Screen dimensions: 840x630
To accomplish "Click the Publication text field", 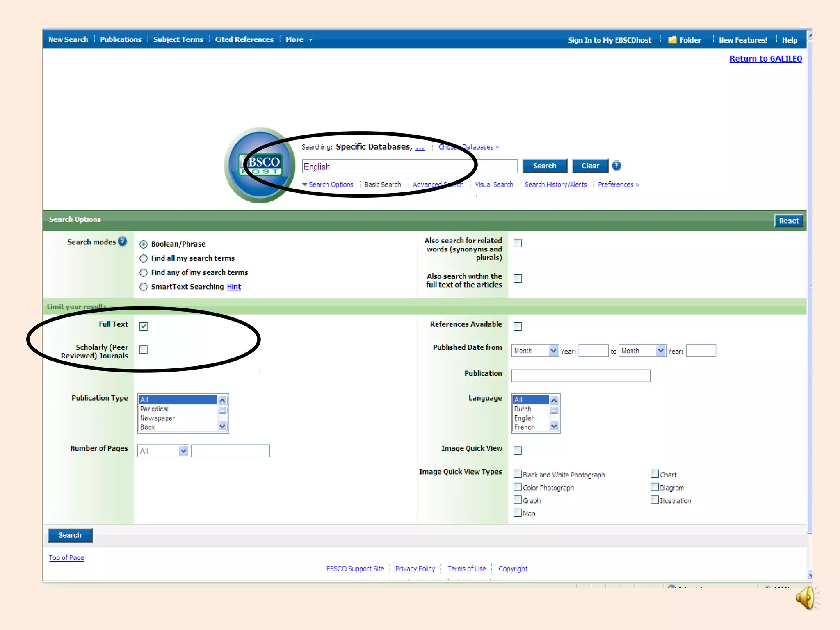I will click(x=580, y=376).
